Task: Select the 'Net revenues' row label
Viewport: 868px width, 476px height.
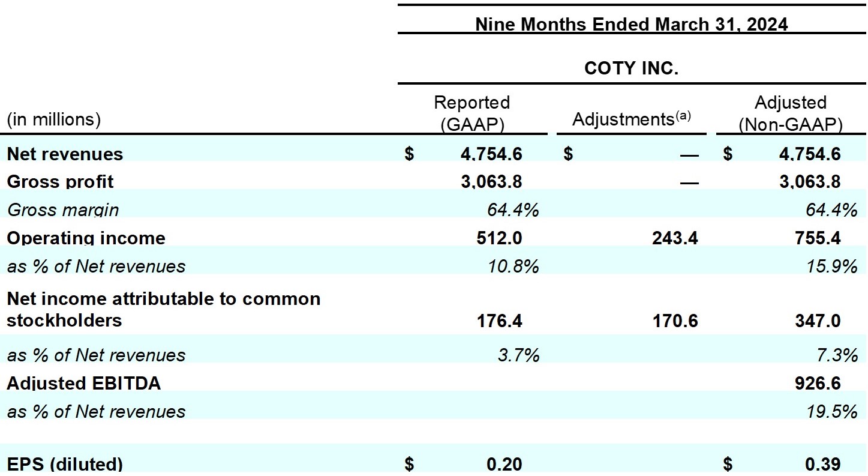Action: point(65,154)
